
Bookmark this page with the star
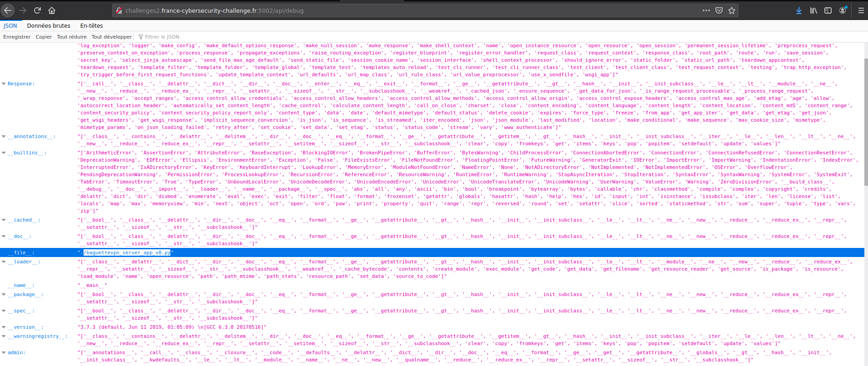click(732, 10)
